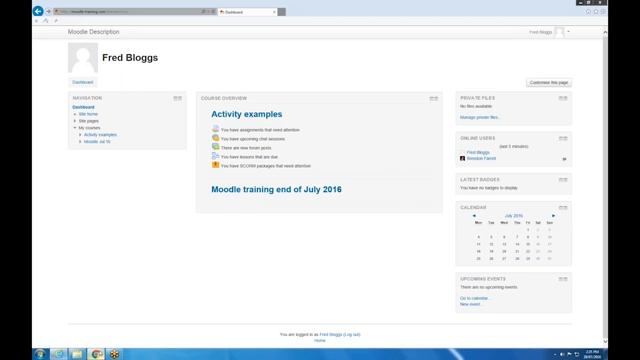Image resolution: width=640 pixels, height=360 pixels.
Task: Click the Upcoming Events block dock/hide icons
Action: click(x=563, y=279)
